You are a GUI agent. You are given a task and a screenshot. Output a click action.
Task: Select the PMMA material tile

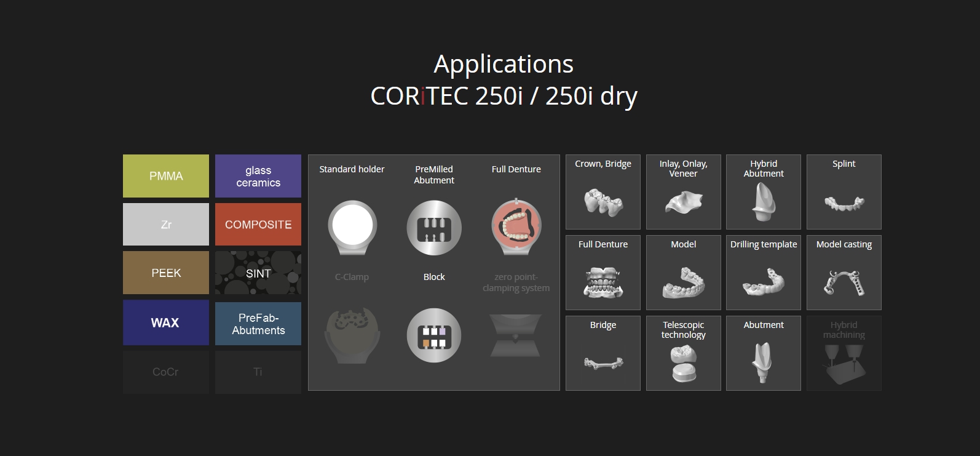(x=166, y=176)
